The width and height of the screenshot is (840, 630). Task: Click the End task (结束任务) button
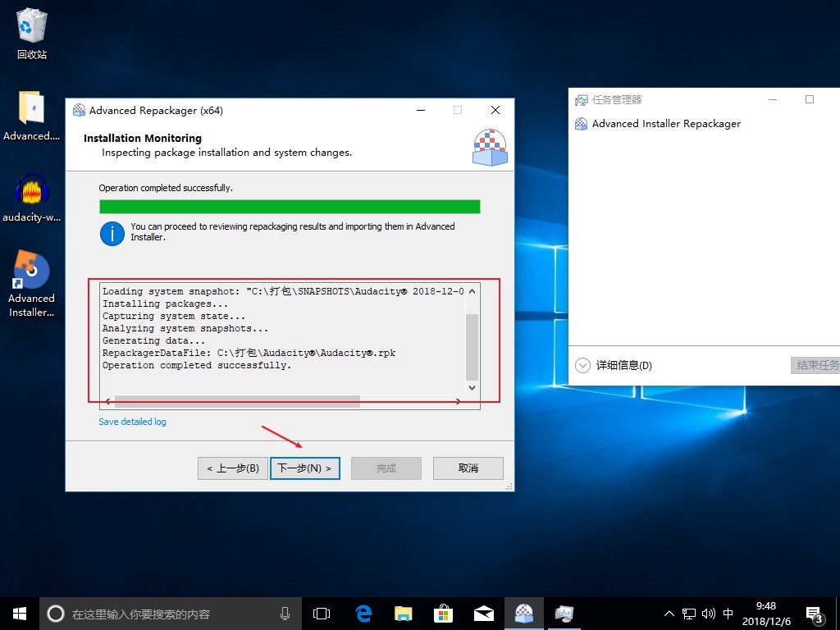tap(815, 365)
